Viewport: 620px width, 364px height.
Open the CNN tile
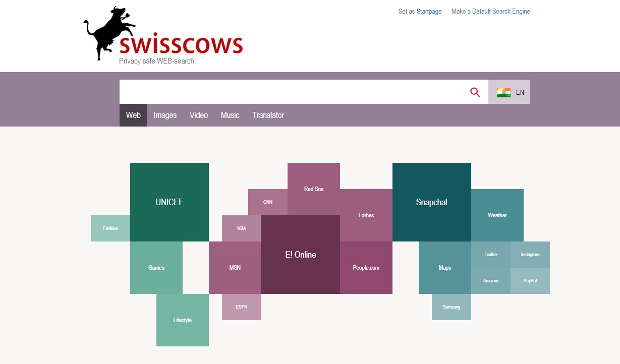click(268, 202)
